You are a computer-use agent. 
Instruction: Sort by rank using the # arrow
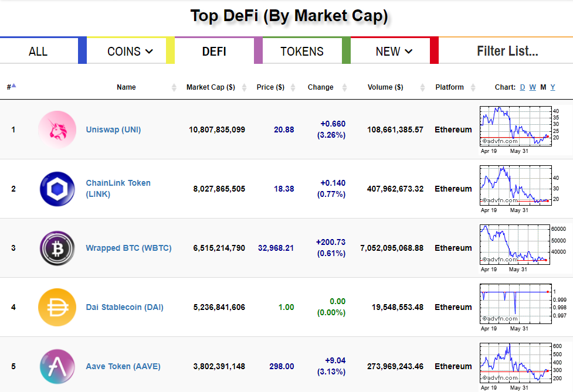pyautogui.click(x=13, y=86)
